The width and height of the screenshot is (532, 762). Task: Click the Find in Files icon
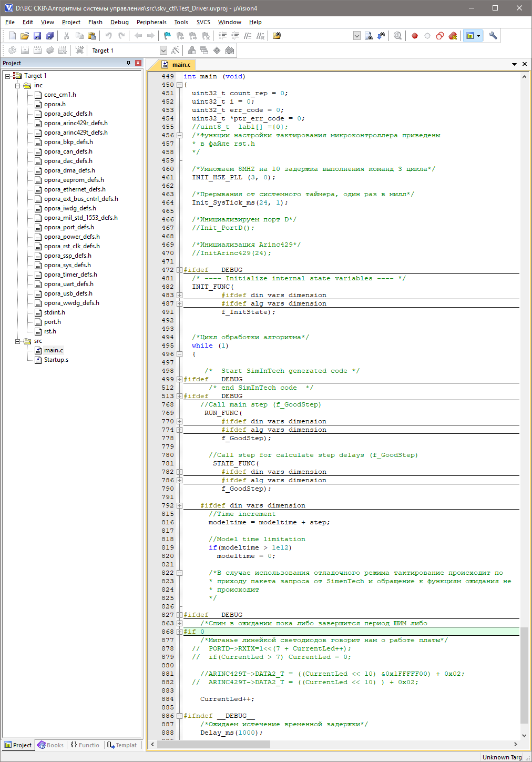[x=277, y=36]
